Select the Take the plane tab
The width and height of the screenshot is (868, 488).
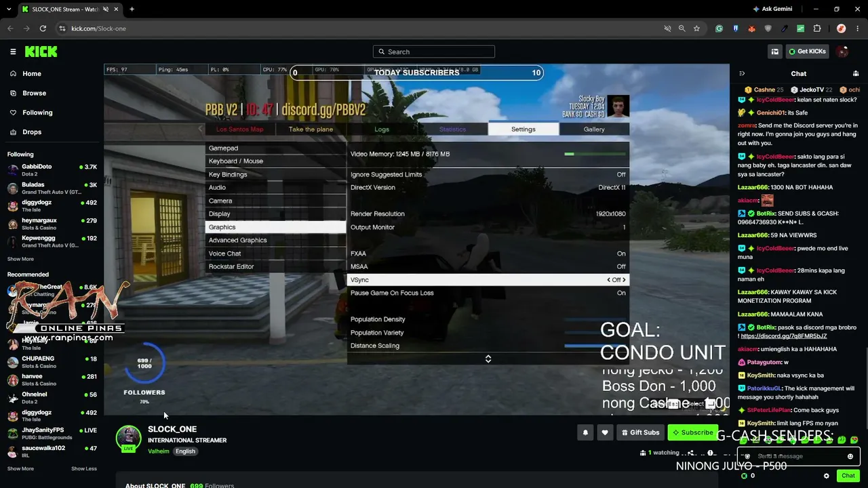[311, 129]
